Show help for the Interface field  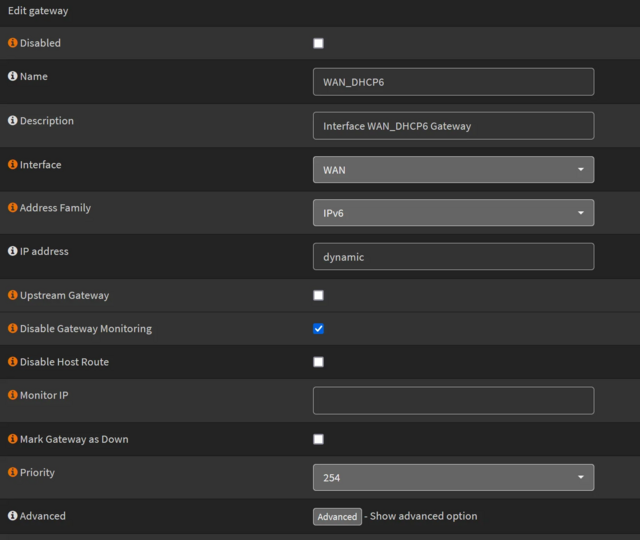tap(13, 164)
